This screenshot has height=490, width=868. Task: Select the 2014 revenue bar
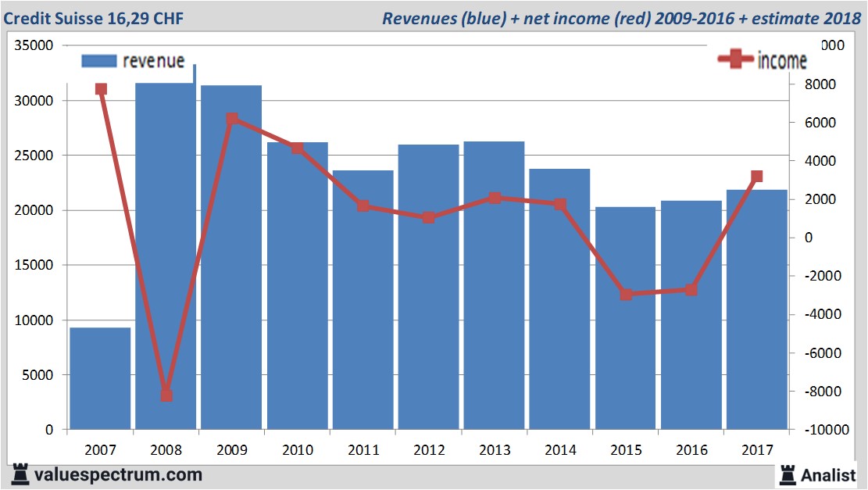(559, 299)
